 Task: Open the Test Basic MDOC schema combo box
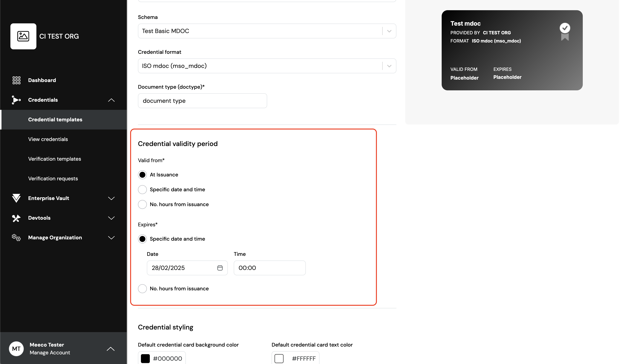point(267,31)
